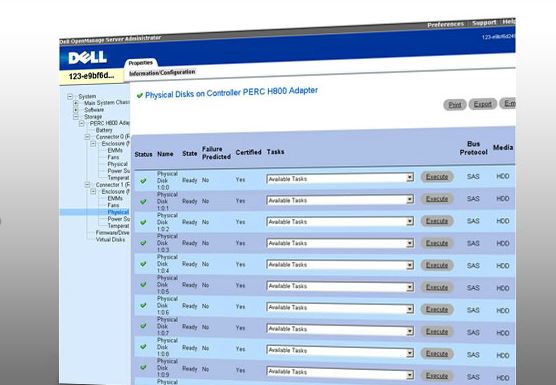Open the Preferences link in header

pos(445,24)
